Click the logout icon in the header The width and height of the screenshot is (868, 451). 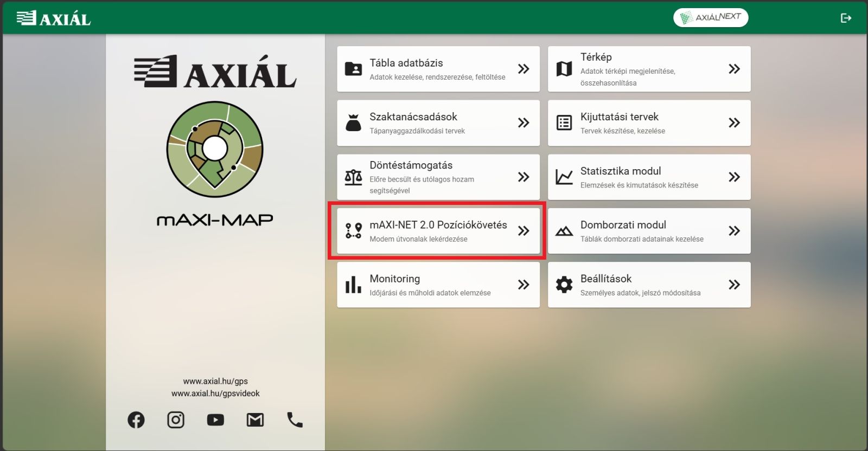[846, 18]
